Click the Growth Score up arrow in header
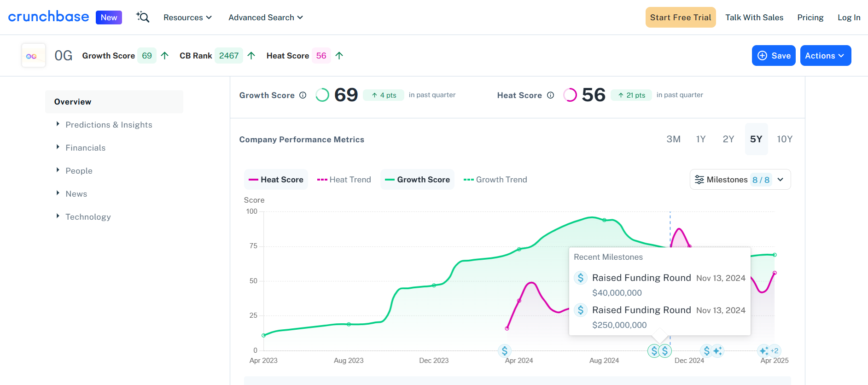Screen dimensions: 868x385 pos(165,56)
